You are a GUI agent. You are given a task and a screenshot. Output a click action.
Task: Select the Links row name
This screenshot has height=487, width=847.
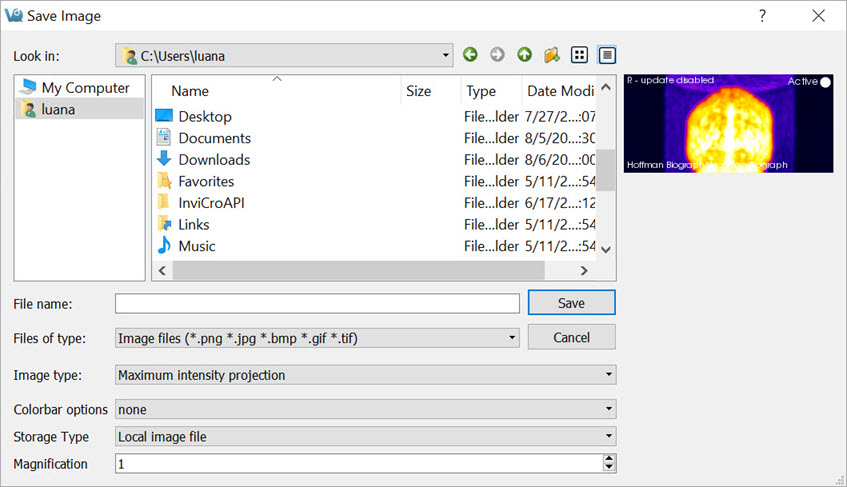[194, 224]
